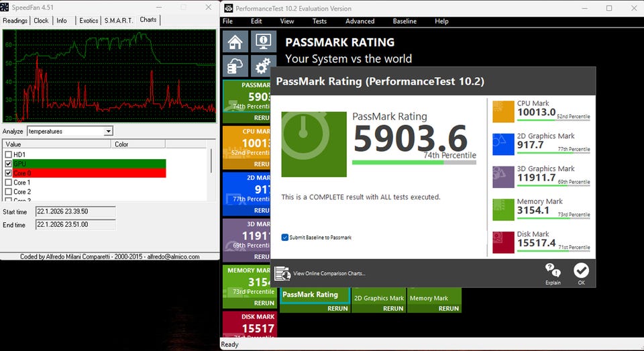The image size is (644, 351).
Task: Open the View menu
Action: click(x=286, y=21)
